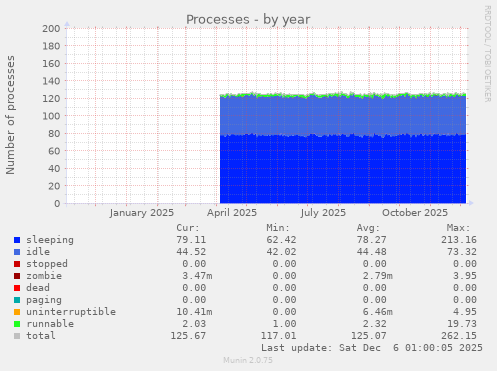This screenshot has width=497, height=371.
Task: Click the 'idle' legend label
Action: click(x=38, y=252)
